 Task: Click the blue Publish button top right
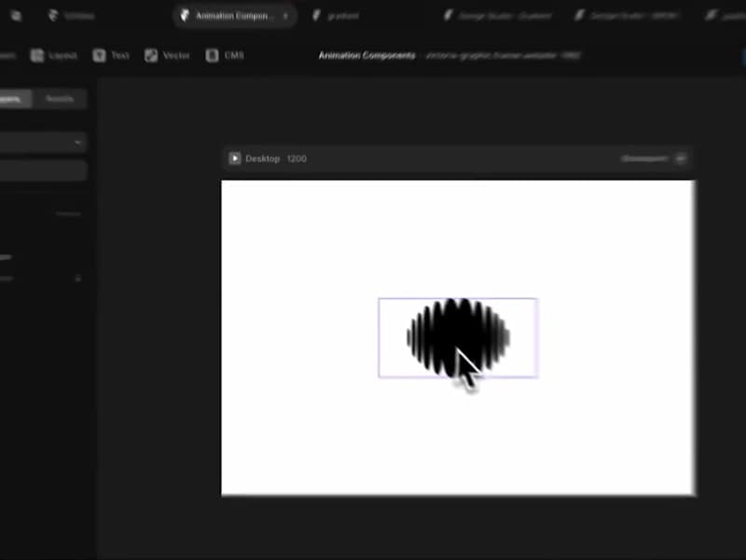(741, 55)
